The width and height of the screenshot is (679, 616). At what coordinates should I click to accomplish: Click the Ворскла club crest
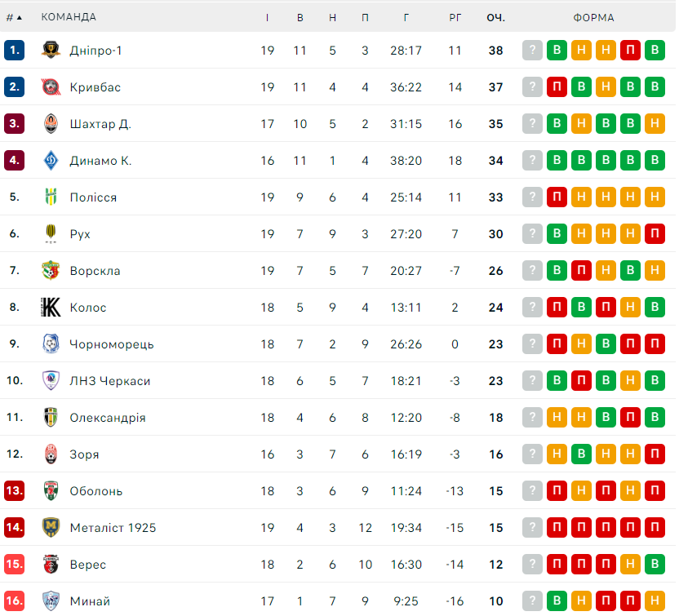pos(51,271)
